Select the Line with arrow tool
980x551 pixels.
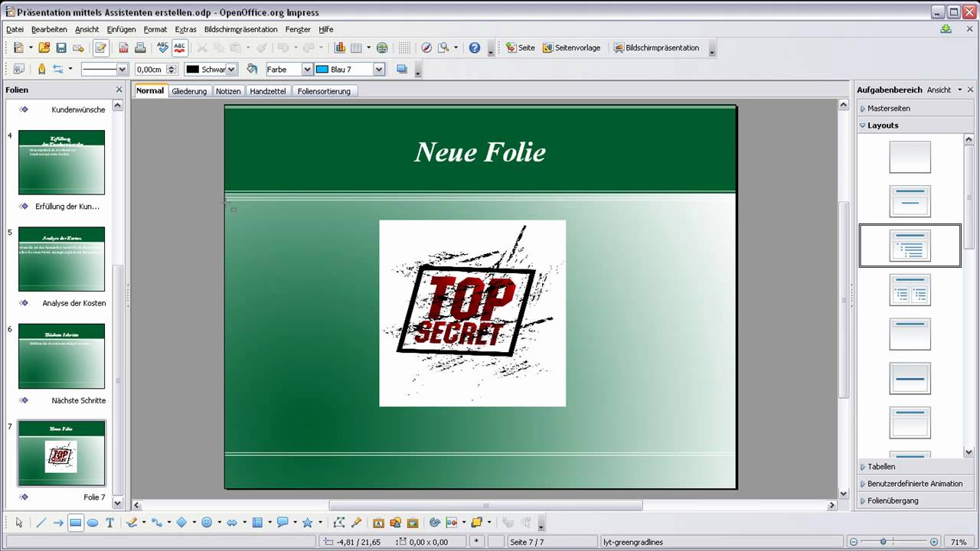58,523
